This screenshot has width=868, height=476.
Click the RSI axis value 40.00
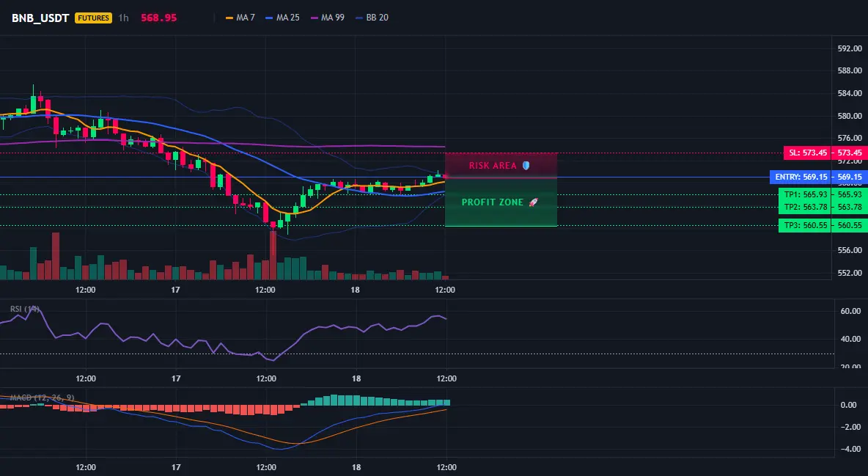850,339
